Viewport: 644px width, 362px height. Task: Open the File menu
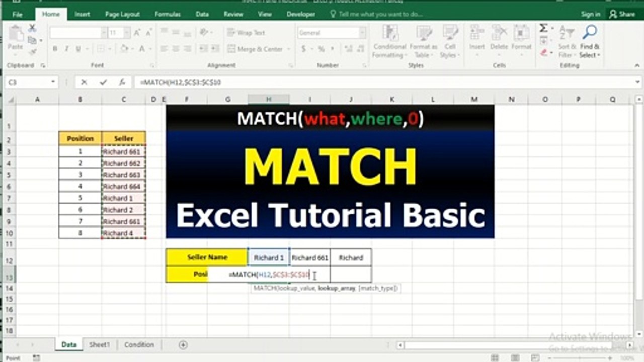tap(18, 14)
